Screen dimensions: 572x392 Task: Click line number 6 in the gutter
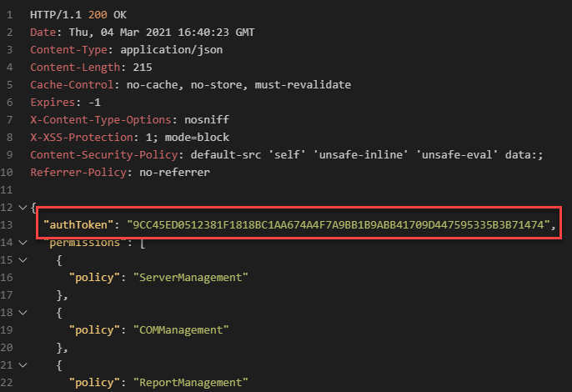pos(9,103)
